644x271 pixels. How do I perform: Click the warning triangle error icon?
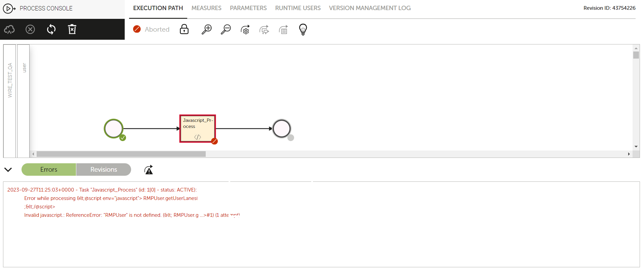(x=149, y=170)
